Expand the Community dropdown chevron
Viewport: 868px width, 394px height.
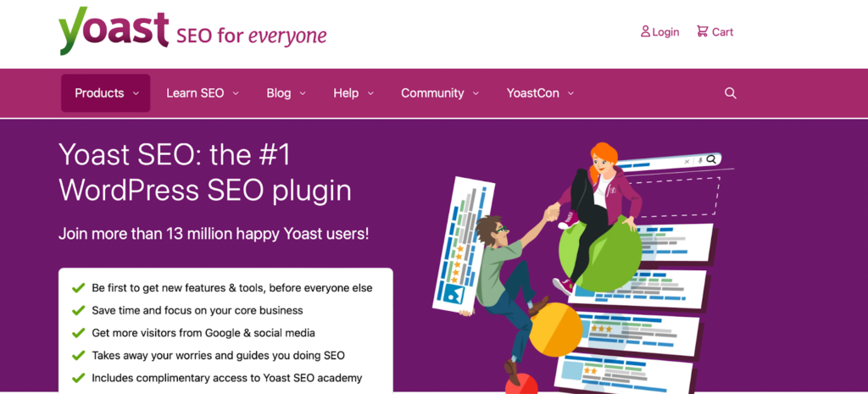[x=476, y=93]
